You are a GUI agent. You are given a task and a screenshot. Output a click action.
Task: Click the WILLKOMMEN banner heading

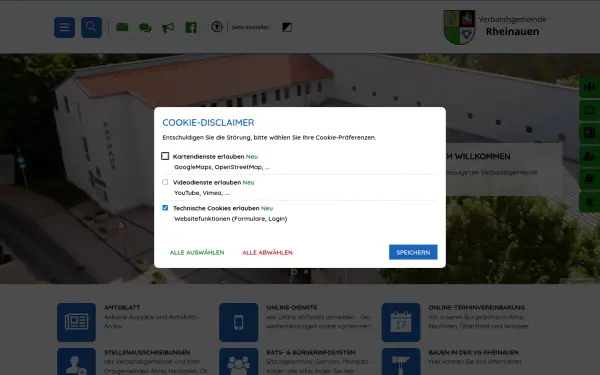coord(478,156)
